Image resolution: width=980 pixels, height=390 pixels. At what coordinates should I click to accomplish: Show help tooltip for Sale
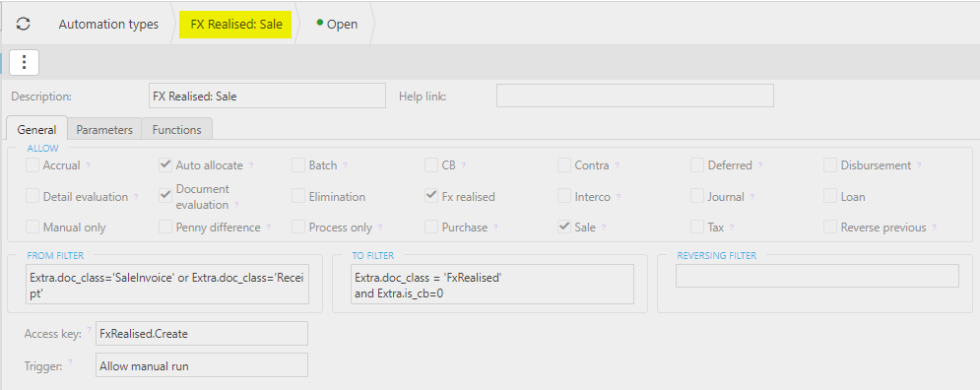point(604,227)
